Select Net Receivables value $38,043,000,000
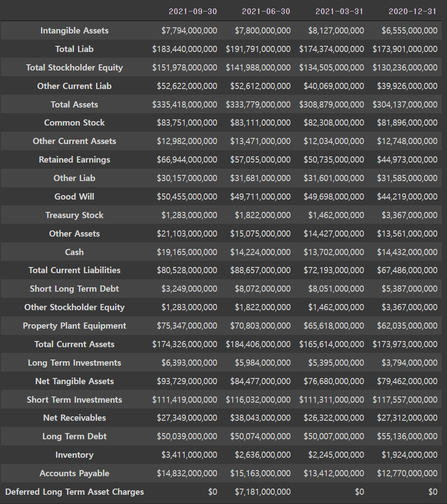 (260, 418)
